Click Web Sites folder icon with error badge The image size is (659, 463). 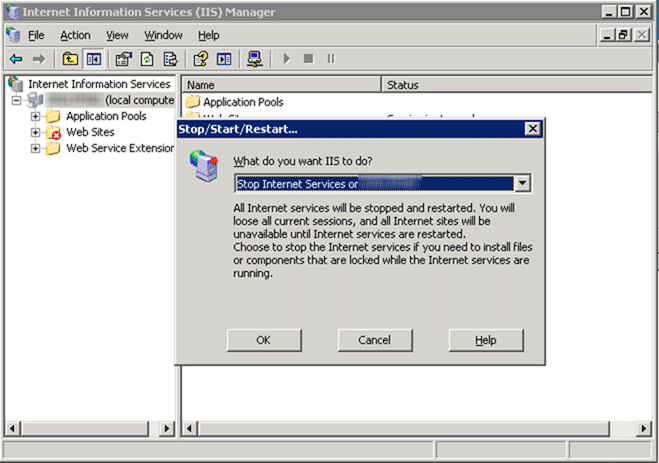[x=53, y=132]
